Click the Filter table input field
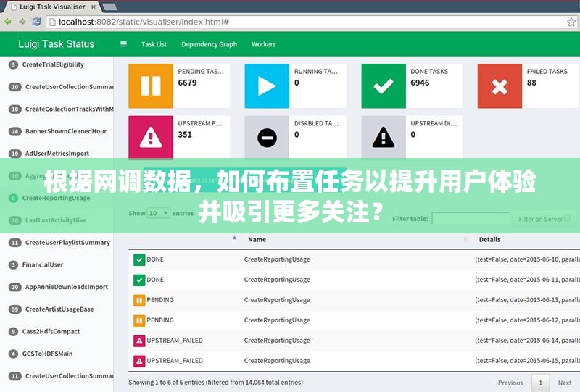The image size is (580, 392). tap(471, 219)
